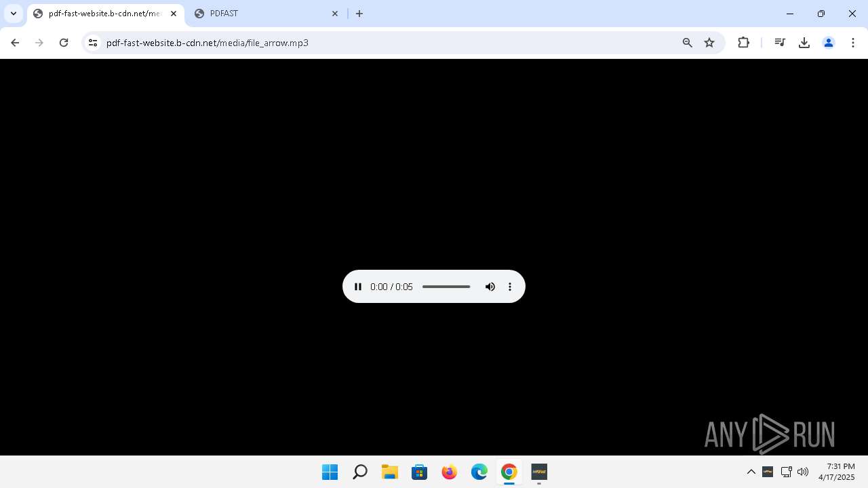Launch Microsoft Edge from taskbar
868x488 pixels.
tap(479, 472)
